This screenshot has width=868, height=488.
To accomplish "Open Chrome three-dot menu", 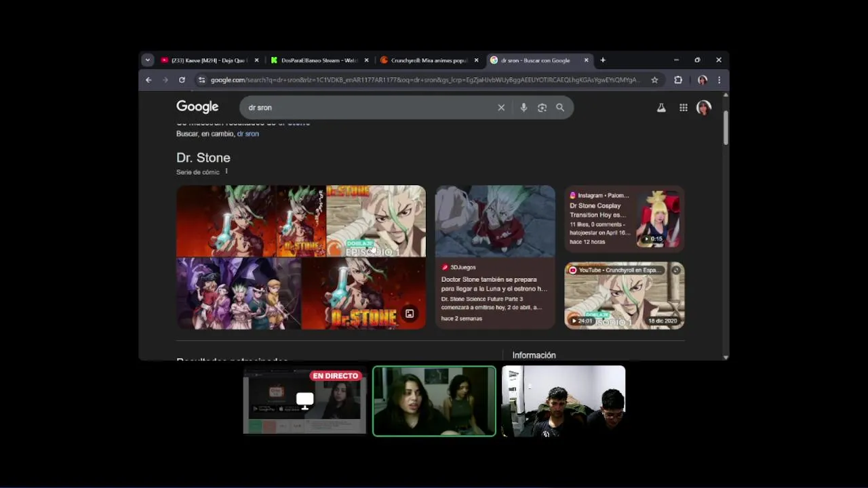I will 719,80.
